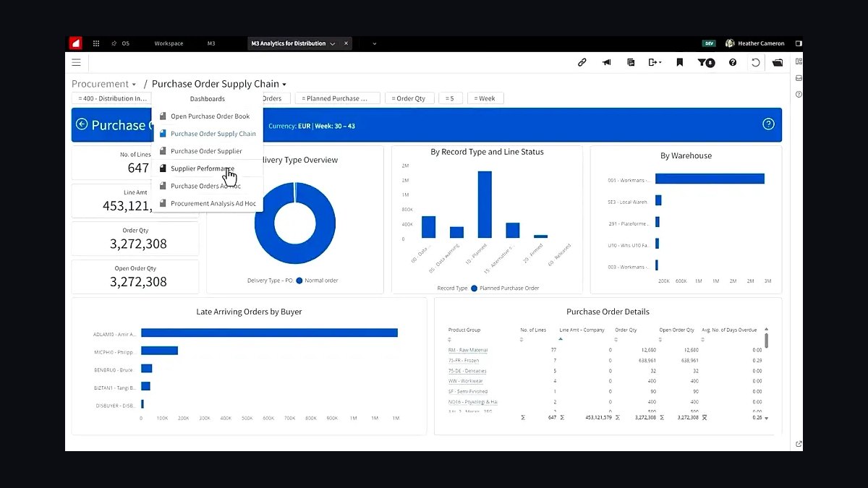Open the NO16 - Psykologi link
868x488 pixels.
coord(473,401)
